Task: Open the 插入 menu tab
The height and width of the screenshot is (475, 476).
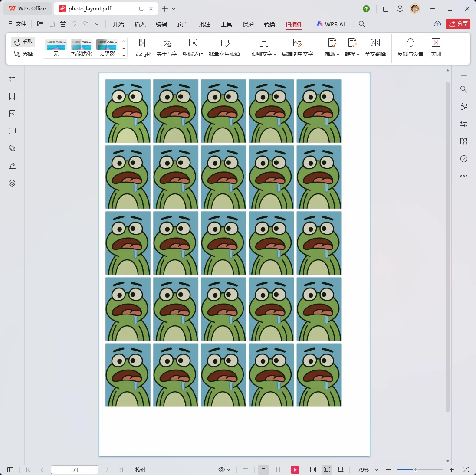Action: coord(140,24)
